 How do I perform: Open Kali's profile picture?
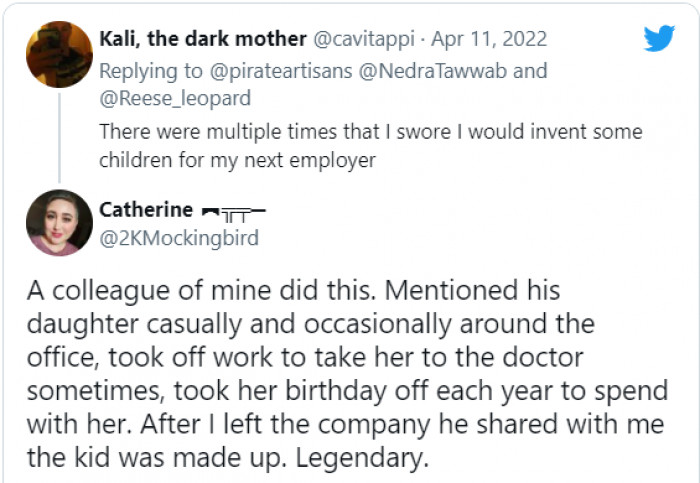tap(59, 54)
